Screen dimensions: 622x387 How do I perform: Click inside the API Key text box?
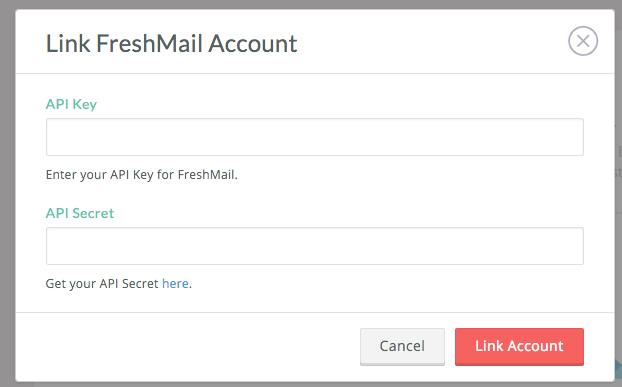315,137
